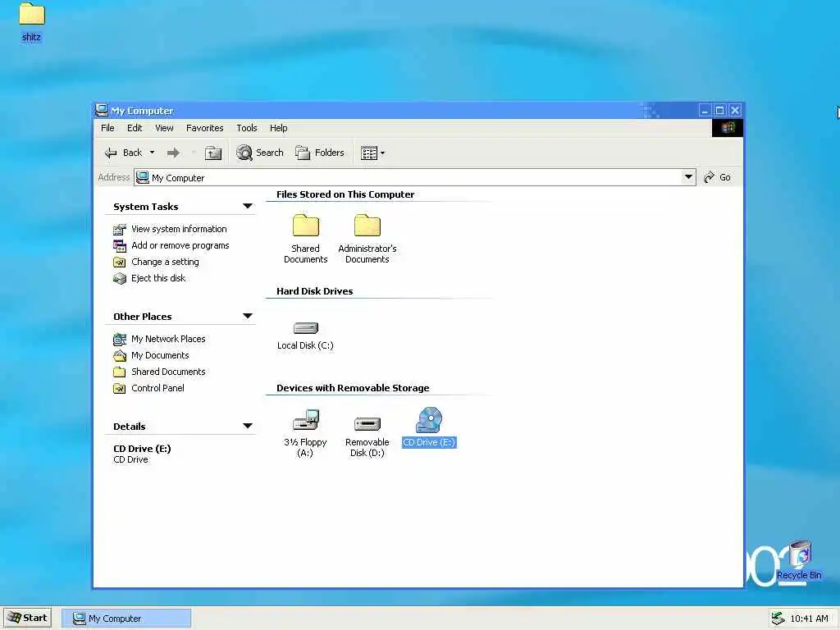
Task: Open My Network Places link
Action: [168, 339]
